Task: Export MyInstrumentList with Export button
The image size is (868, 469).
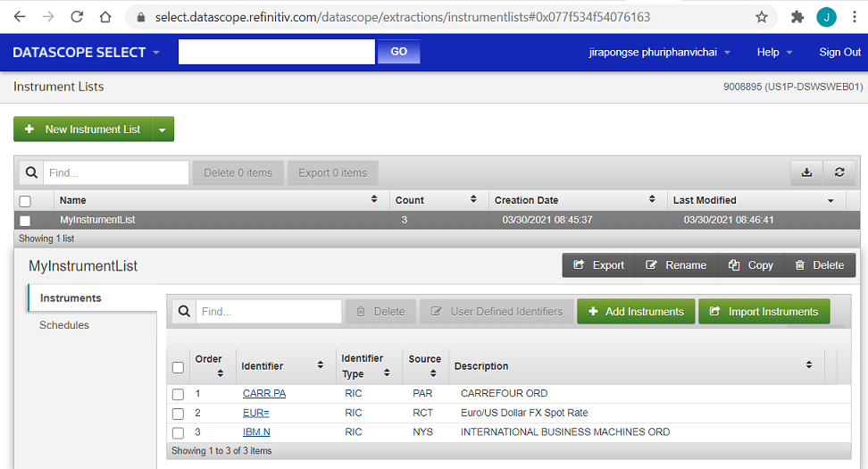Action: click(599, 265)
